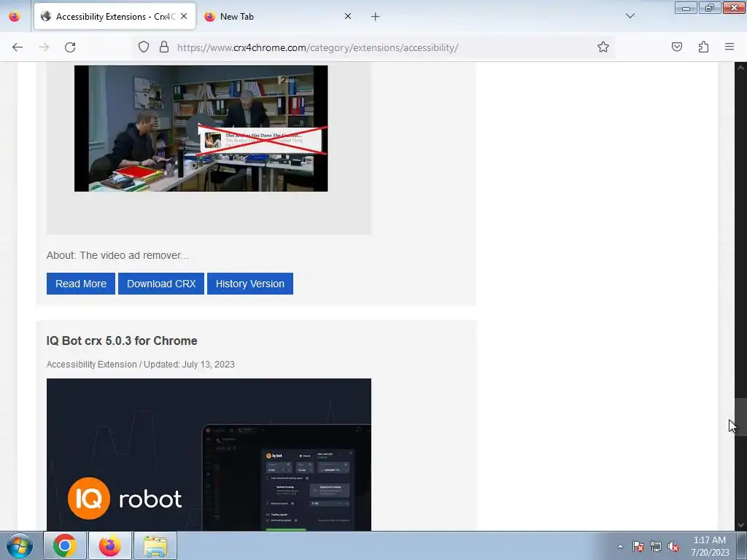Click Show Desktop strip on taskbar
This screenshot has width=747, height=560.
[x=743, y=545]
